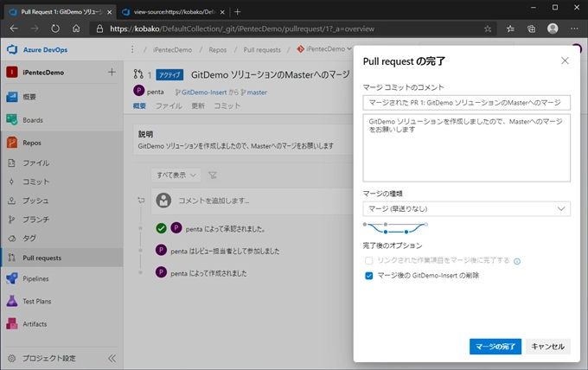Screen dimensions: 588x370
Task: Click the アクティブ status badge
Action: (169, 75)
